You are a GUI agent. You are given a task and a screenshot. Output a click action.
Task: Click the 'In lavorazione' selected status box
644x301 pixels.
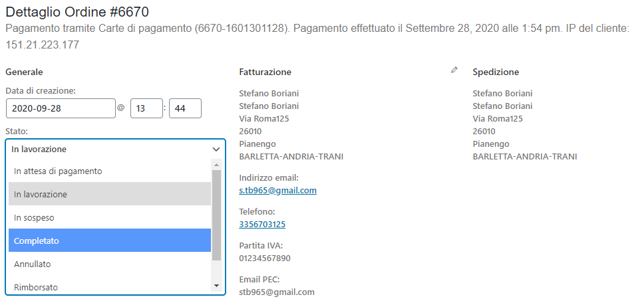(x=115, y=150)
